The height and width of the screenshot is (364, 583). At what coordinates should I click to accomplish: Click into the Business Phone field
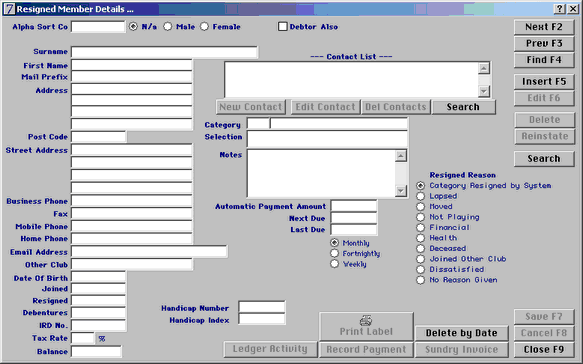132,201
